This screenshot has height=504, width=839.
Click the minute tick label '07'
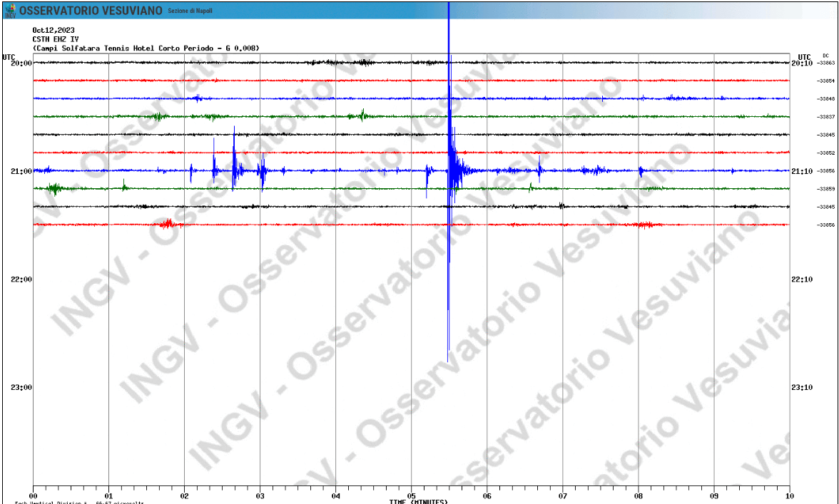point(562,495)
